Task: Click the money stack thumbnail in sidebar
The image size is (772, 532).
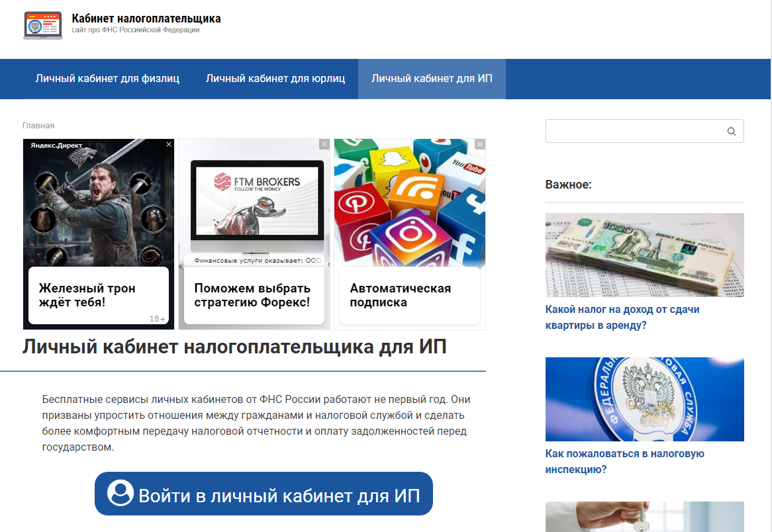Action: (644, 255)
